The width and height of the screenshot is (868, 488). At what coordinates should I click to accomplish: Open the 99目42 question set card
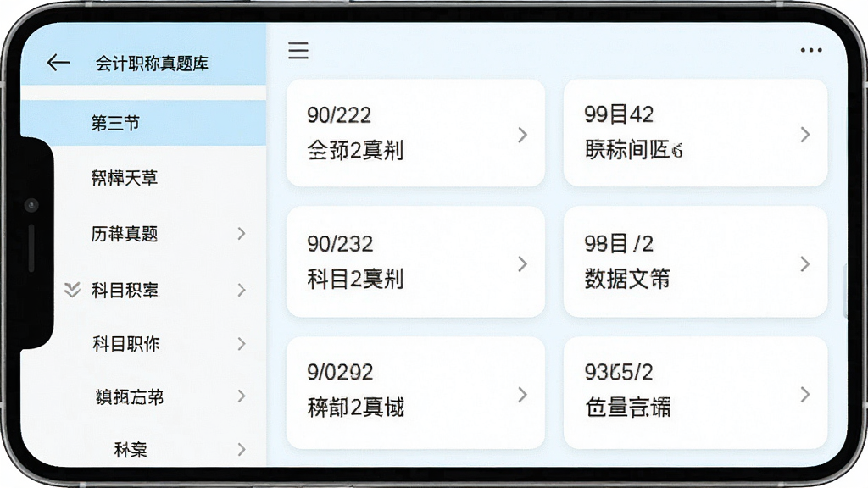[695, 133]
